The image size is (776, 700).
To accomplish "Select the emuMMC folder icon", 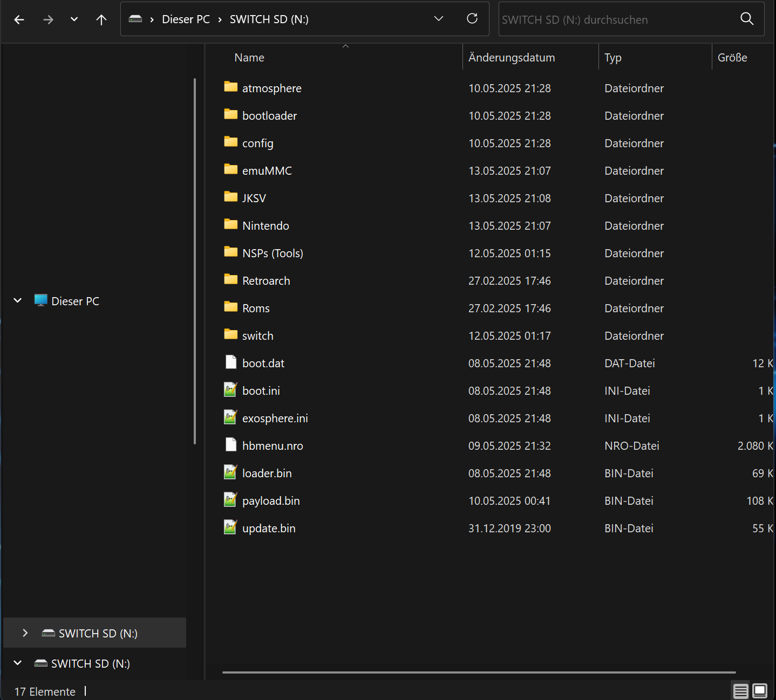I will [x=231, y=169].
